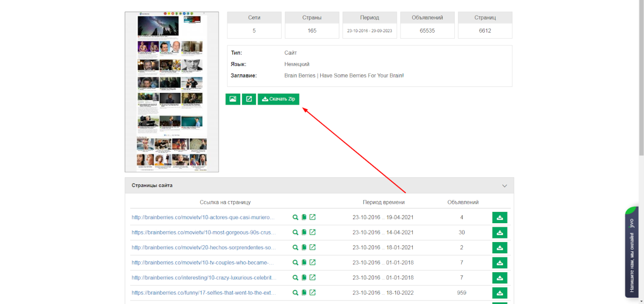External link icon for 10-tv-couples-who-became row
The height and width of the screenshot is (304, 644).
[x=312, y=263]
